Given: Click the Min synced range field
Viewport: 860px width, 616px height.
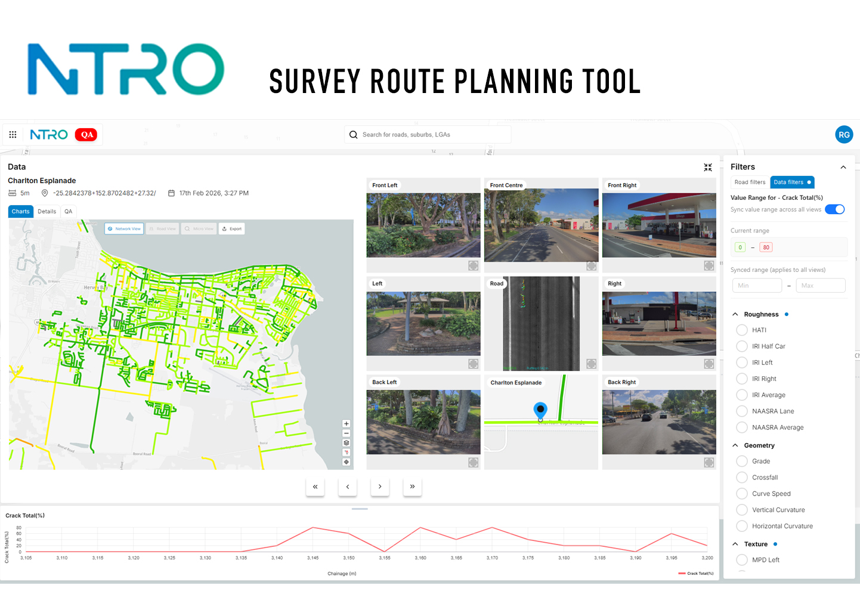Looking at the screenshot, I should click(757, 286).
